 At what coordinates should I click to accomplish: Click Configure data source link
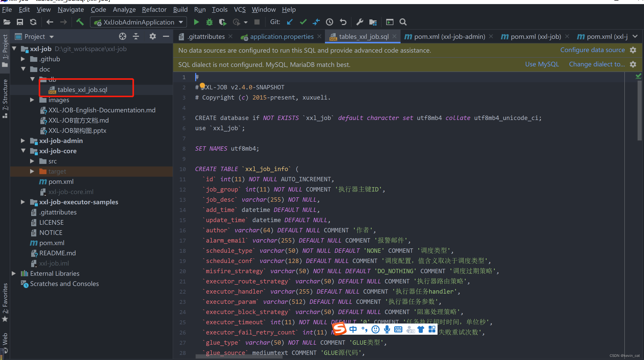click(593, 50)
